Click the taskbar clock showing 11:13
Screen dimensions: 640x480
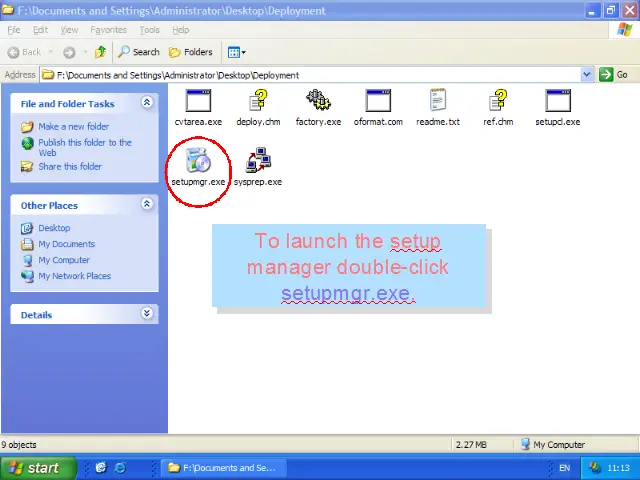click(x=618, y=468)
